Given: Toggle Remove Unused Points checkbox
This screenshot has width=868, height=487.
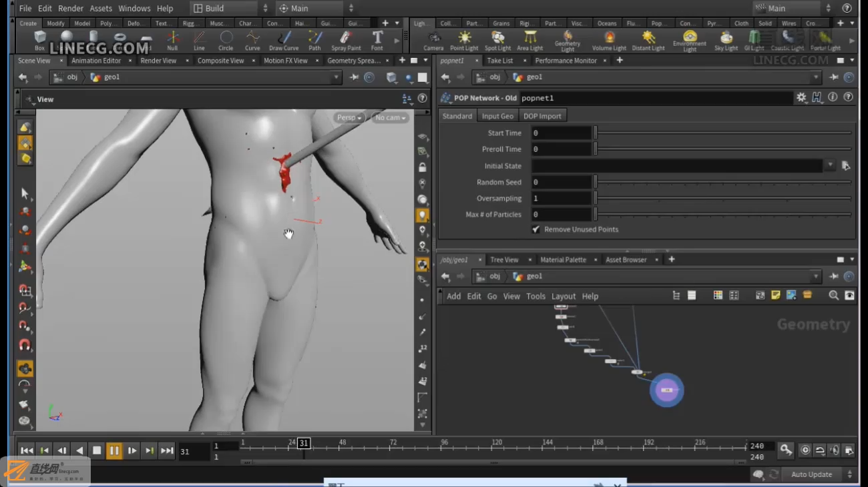Looking at the screenshot, I should (x=535, y=229).
